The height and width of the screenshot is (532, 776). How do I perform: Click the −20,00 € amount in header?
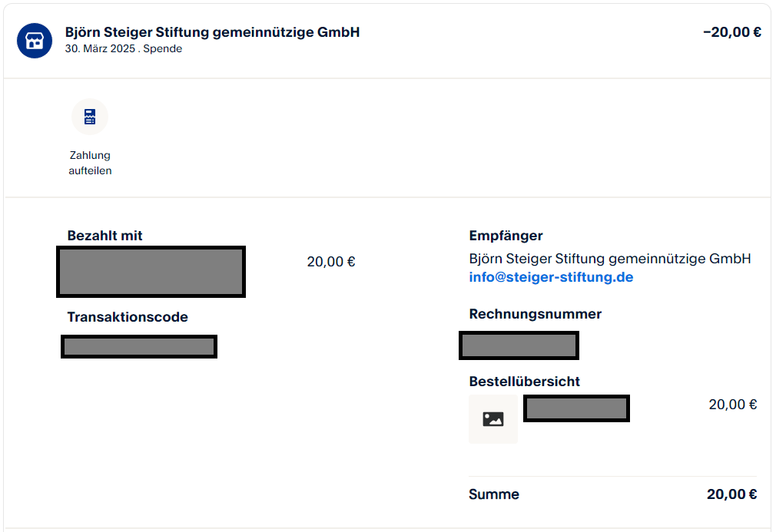coord(731,32)
